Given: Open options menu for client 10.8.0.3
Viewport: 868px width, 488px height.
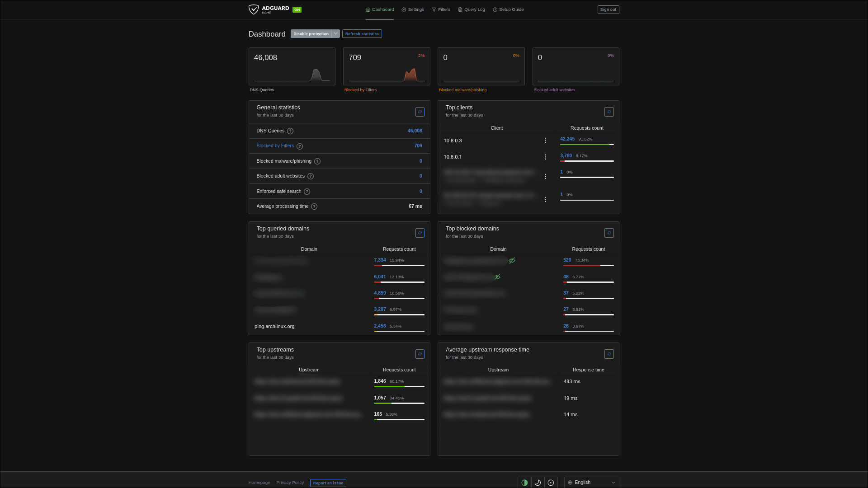Looking at the screenshot, I should tap(545, 141).
